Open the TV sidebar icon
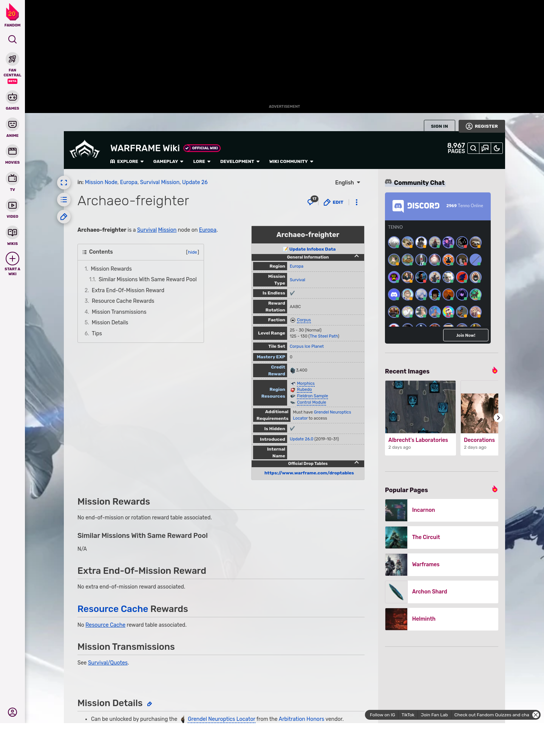This screenshot has height=756, width=544. point(12,178)
